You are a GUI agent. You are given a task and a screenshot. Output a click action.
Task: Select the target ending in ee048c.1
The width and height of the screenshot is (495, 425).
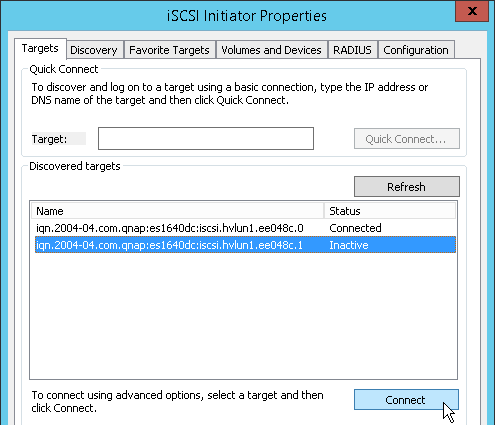pos(169,245)
